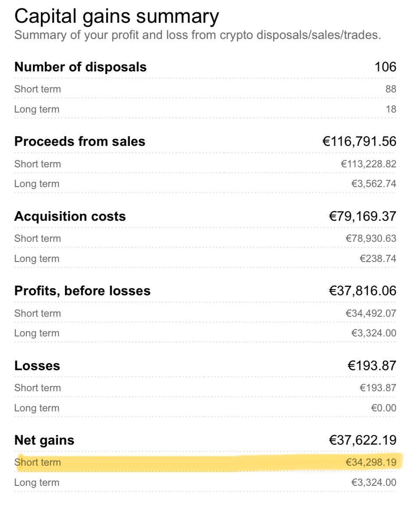Click the Proceeds from sales heading
The width and height of the screenshot is (420, 513).
click(x=80, y=142)
